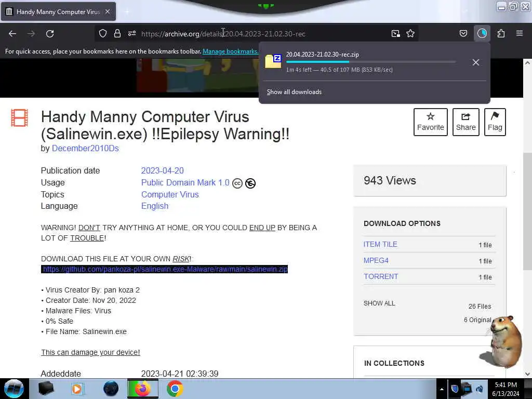532x399 pixels.
Task: Click the Share button
Action: pos(466,122)
